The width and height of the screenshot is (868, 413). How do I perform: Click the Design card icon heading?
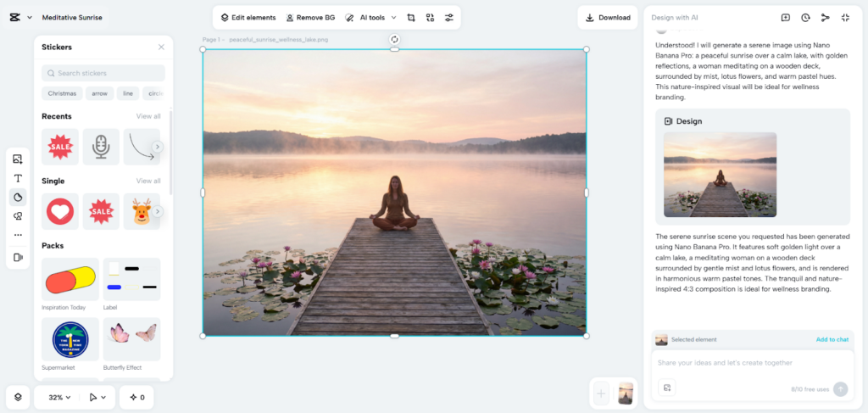682,121
